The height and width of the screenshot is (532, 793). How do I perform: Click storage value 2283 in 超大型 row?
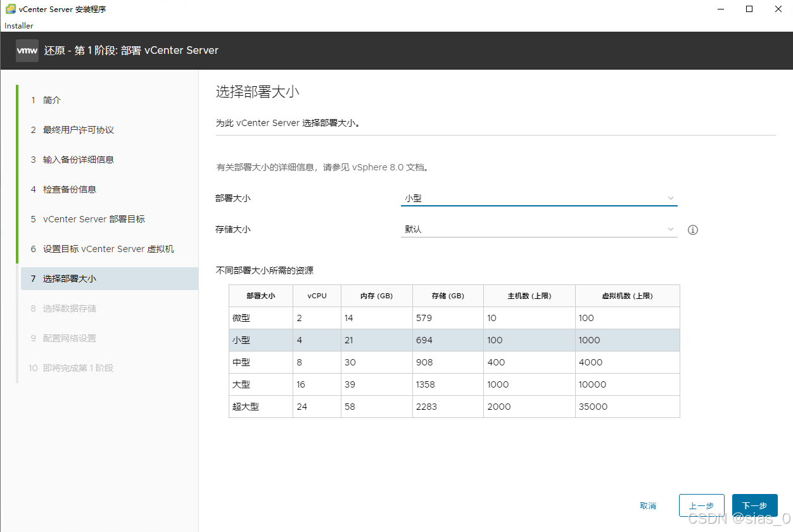point(427,407)
